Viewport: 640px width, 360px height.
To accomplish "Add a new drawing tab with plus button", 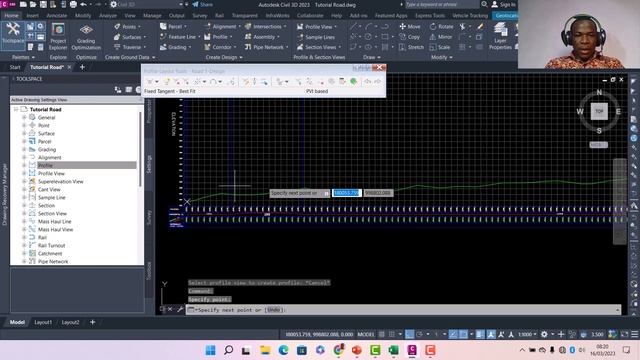I will click(x=82, y=67).
